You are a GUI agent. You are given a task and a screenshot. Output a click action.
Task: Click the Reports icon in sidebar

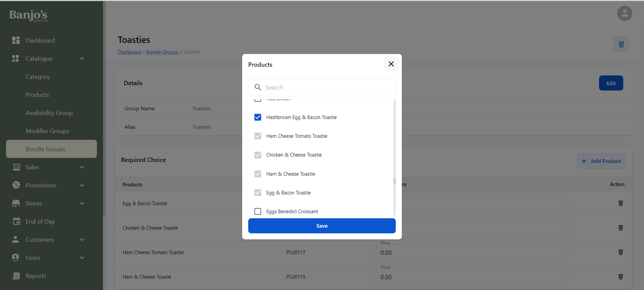[x=16, y=276]
